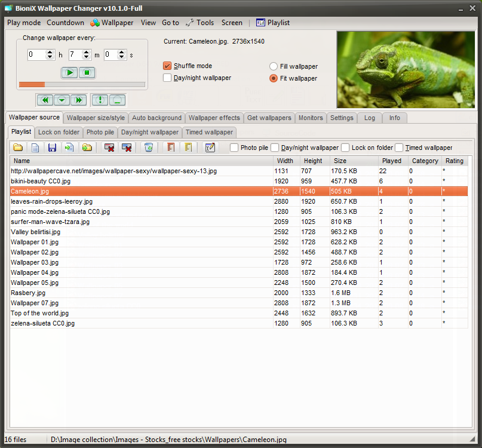Image resolution: width=482 pixels, height=448 pixels.
Task: Sort playlist by Name column header
Action: (x=142, y=161)
